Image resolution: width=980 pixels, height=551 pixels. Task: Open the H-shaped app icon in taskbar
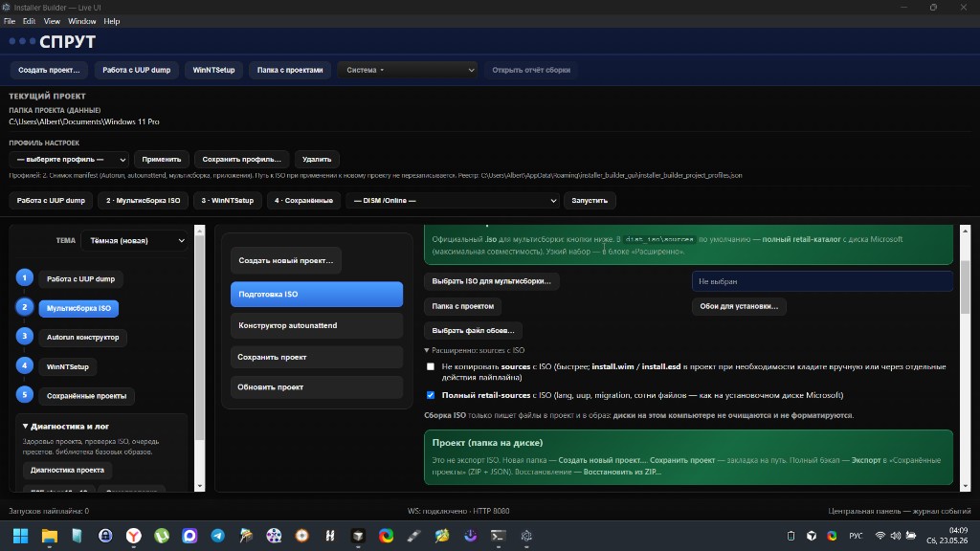coord(330,536)
